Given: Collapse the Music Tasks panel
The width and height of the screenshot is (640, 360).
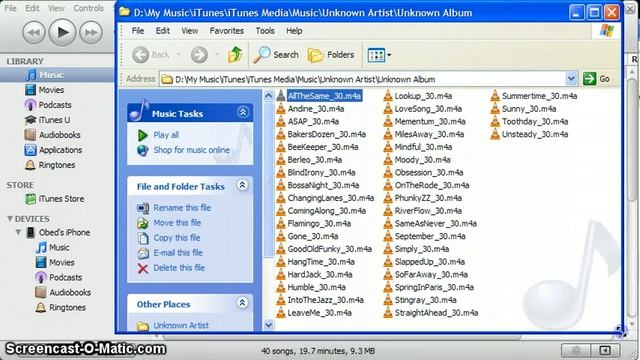Looking at the screenshot, I should coord(243,112).
